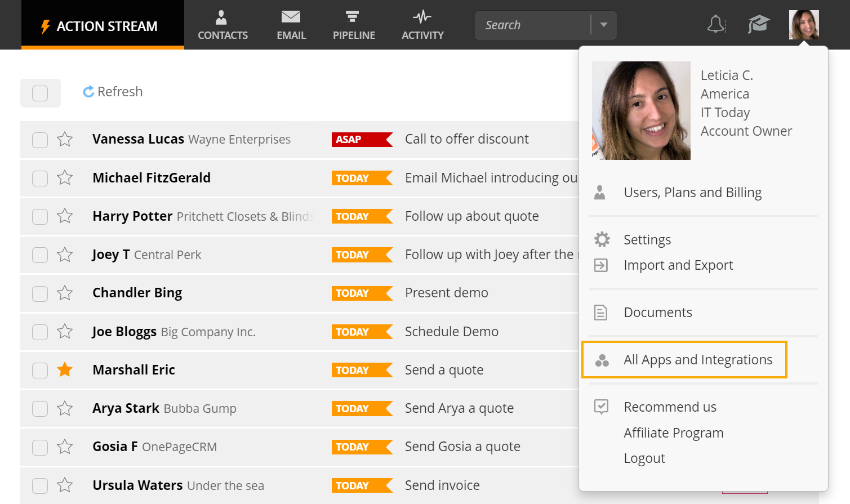This screenshot has width=850, height=504.
Task: Open the Marshall Eric contact
Action: click(133, 370)
